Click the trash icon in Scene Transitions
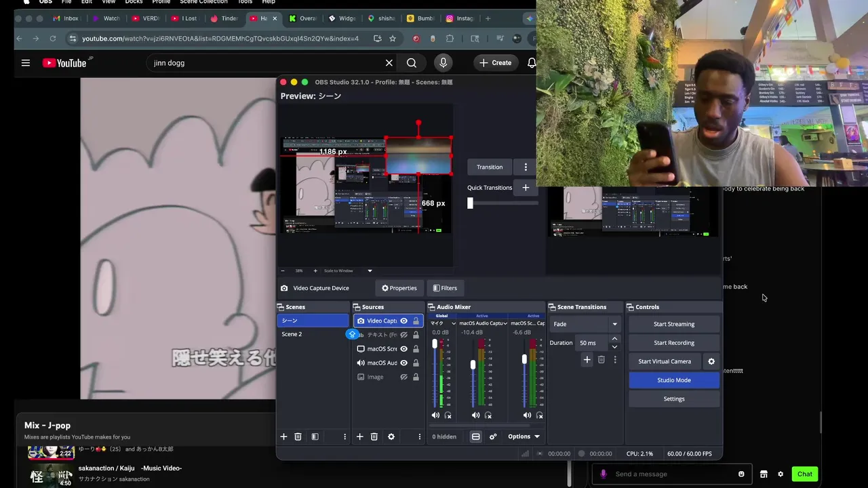The height and width of the screenshot is (488, 868). [x=601, y=360]
